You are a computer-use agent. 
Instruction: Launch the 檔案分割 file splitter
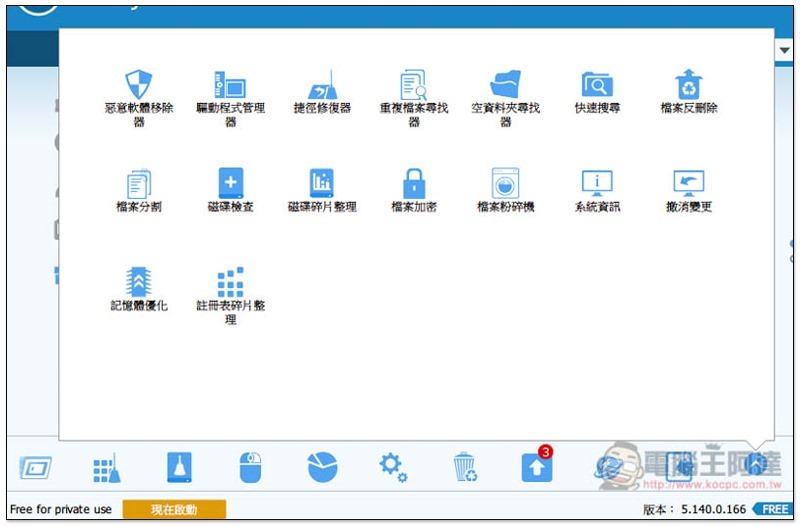tap(138, 185)
